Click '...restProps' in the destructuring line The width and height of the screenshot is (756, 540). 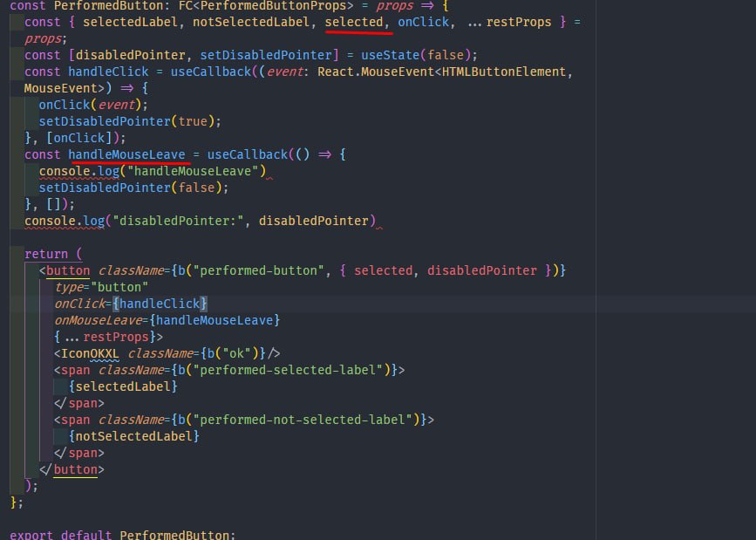[509, 22]
